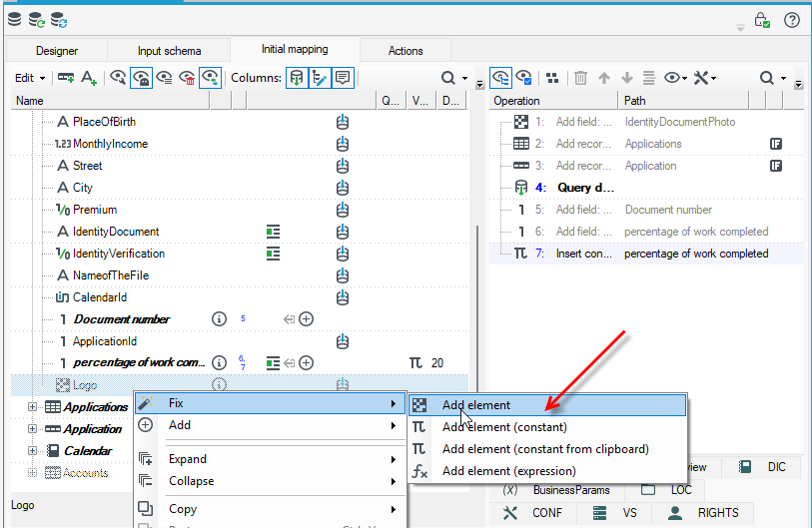
Task: Expand the Applications tree node
Action: (x=32, y=407)
